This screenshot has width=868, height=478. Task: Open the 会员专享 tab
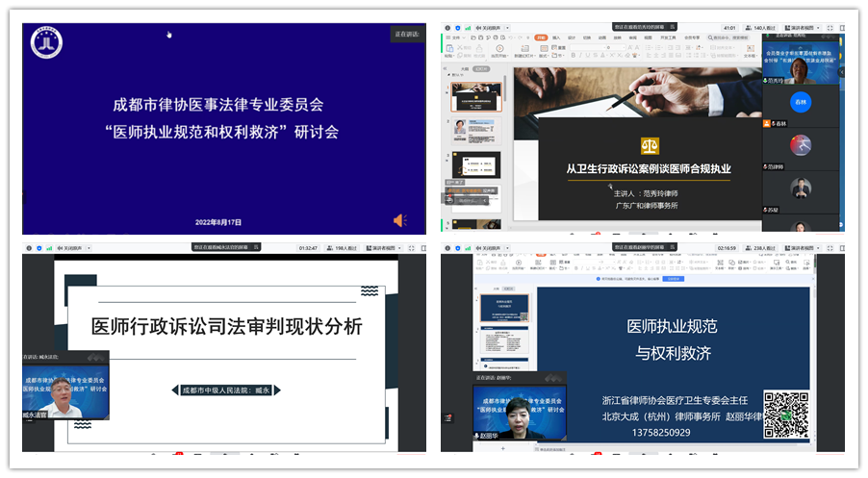pyautogui.click(x=692, y=38)
